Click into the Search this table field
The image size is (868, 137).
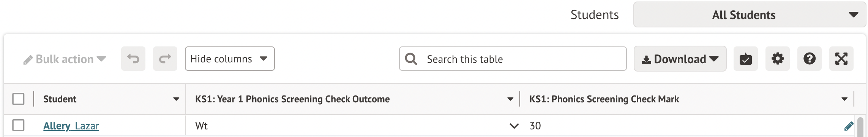pyautogui.click(x=513, y=59)
